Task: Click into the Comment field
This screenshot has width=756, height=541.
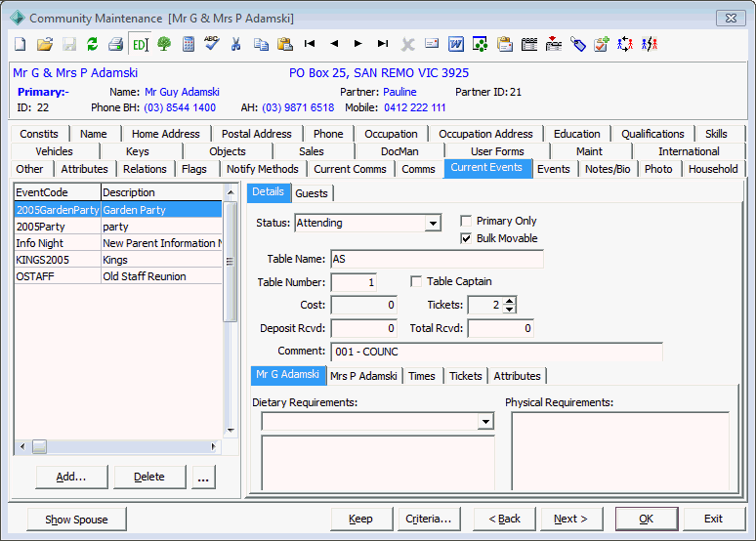Action: [496, 352]
